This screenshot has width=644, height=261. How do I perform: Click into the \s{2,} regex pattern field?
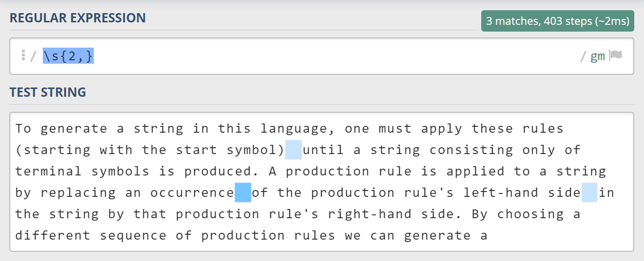(x=68, y=56)
